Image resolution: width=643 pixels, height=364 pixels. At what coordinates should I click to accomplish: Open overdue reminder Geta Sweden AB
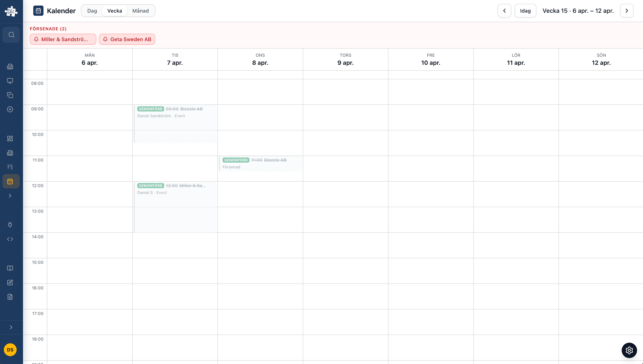[x=127, y=39]
